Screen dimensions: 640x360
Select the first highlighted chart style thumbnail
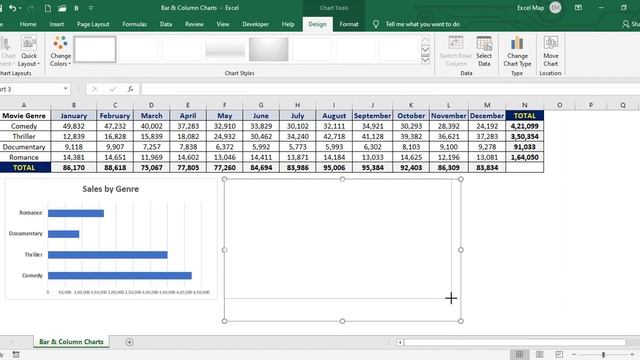coord(95,49)
